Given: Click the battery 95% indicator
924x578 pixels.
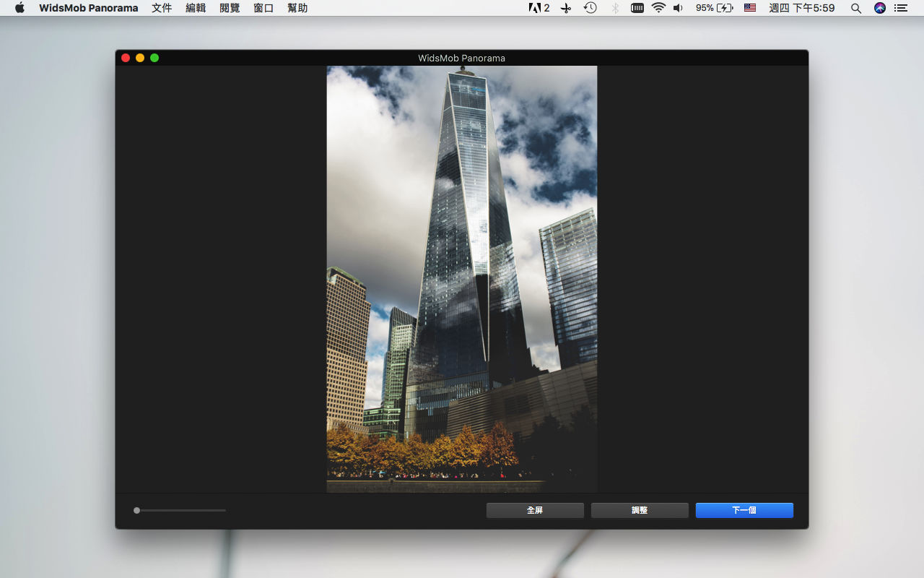Looking at the screenshot, I should tap(714, 8).
